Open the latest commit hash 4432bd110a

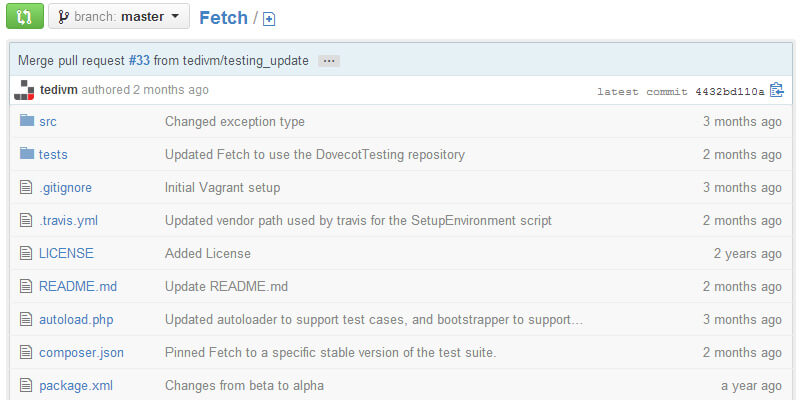[730, 91]
